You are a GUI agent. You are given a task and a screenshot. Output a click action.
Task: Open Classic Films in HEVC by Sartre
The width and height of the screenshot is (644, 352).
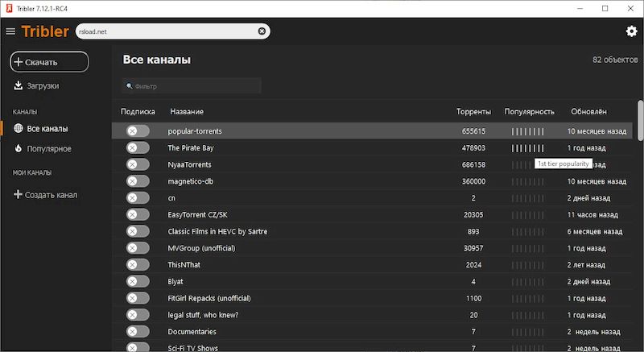pyautogui.click(x=217, y=232)
